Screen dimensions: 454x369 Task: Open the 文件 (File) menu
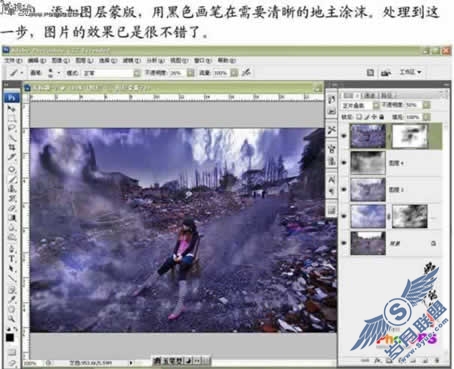coord(13,61)
